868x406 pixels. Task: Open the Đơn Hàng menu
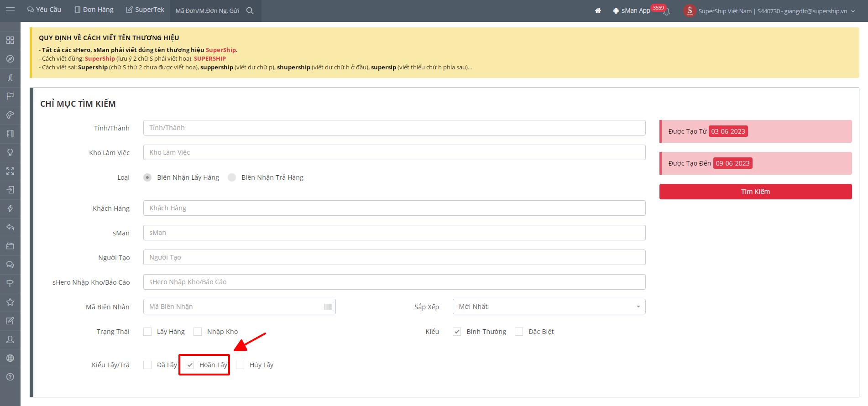pyautogui.click(x=94, y=10)
